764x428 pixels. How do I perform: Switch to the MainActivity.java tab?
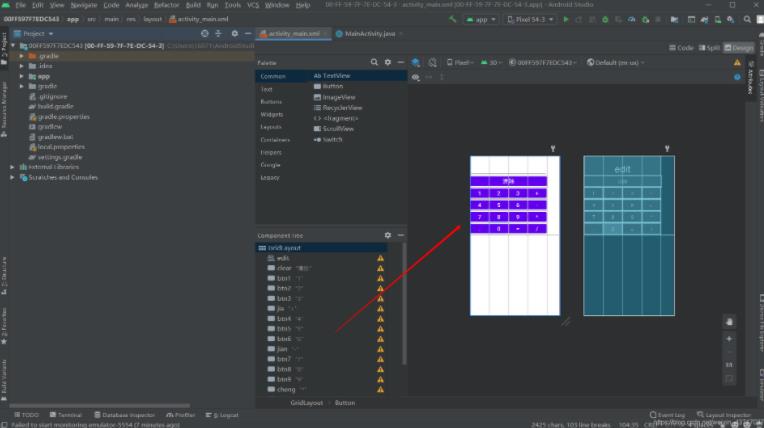click(x=369, y=34)
